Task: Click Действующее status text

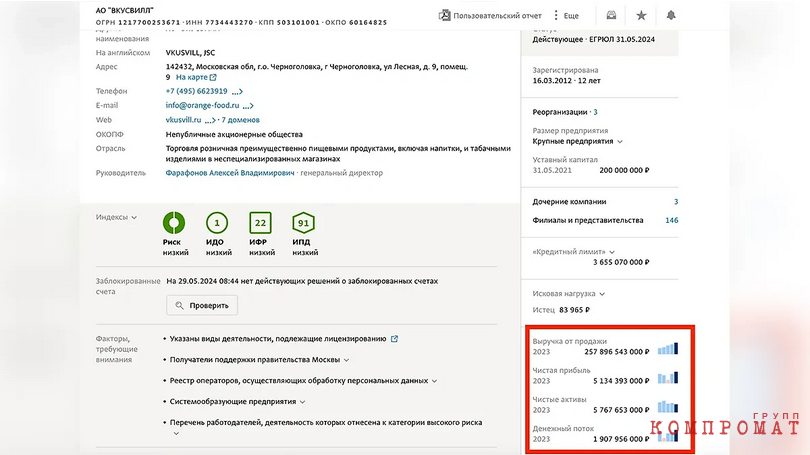Action: click(x=558, y=40)
